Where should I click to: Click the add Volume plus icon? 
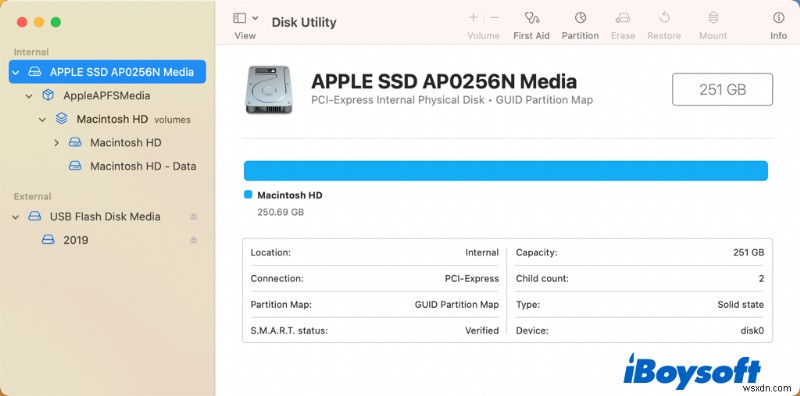(473, 18)
